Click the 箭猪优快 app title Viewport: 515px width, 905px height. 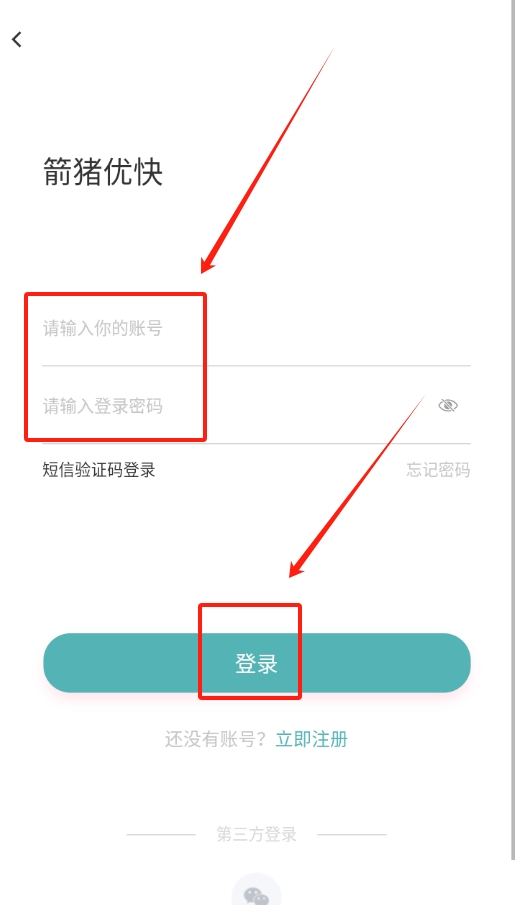coord(103,171)
